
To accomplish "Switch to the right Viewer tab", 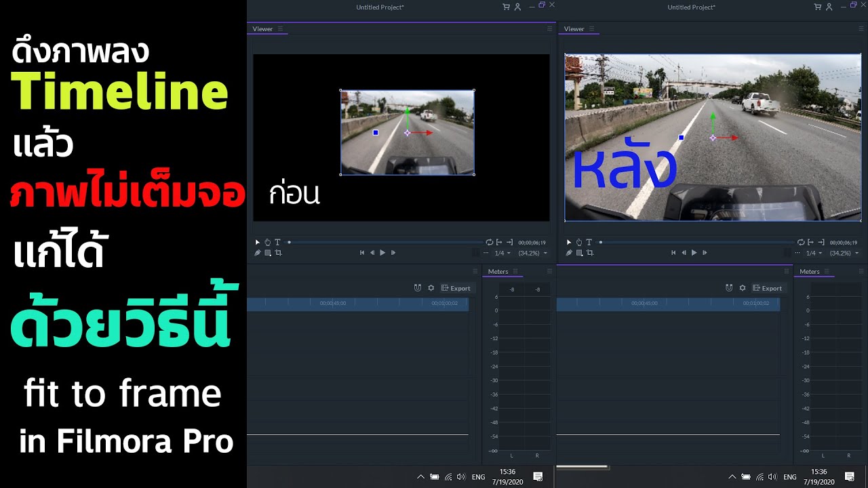I will click(x=574, y=28).
